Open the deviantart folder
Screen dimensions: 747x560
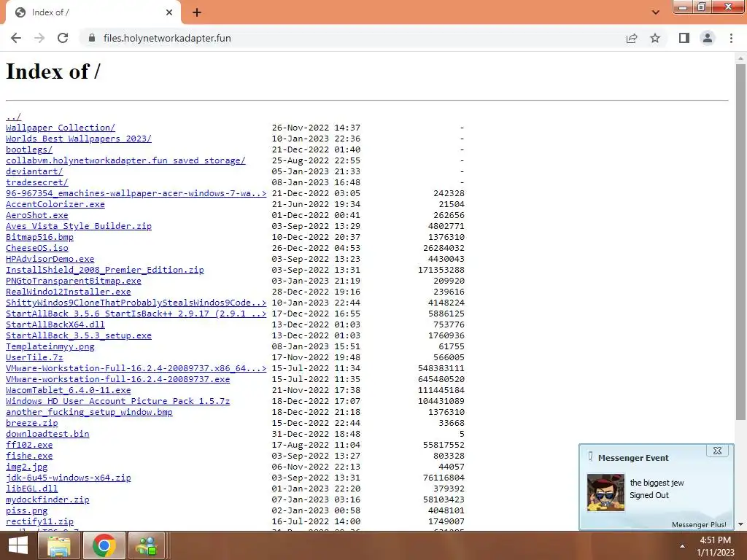coord(34,171)
